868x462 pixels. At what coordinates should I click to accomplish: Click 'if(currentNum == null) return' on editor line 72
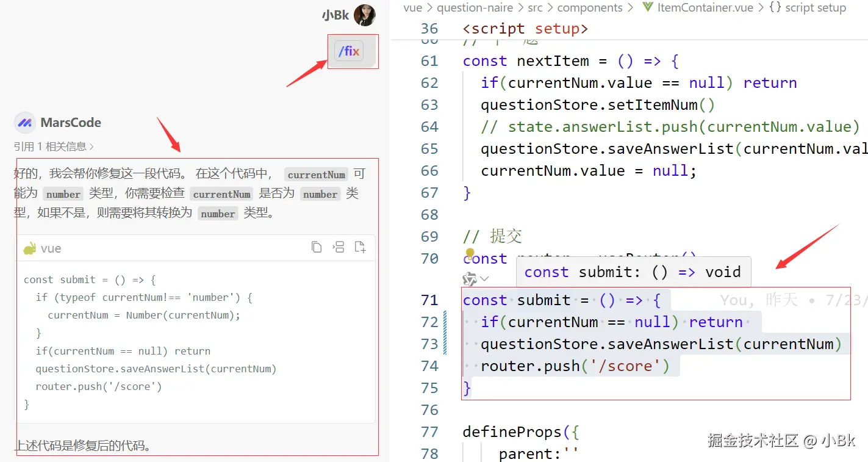[612, 322]
